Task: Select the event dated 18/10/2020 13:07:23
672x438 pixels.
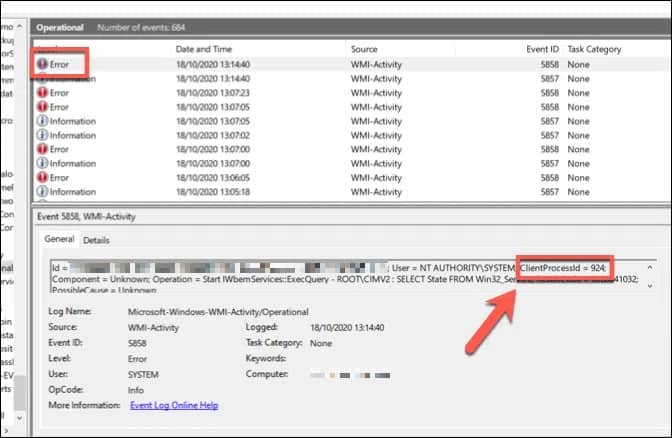Action: pyautogui.click(x=350, y=93)
